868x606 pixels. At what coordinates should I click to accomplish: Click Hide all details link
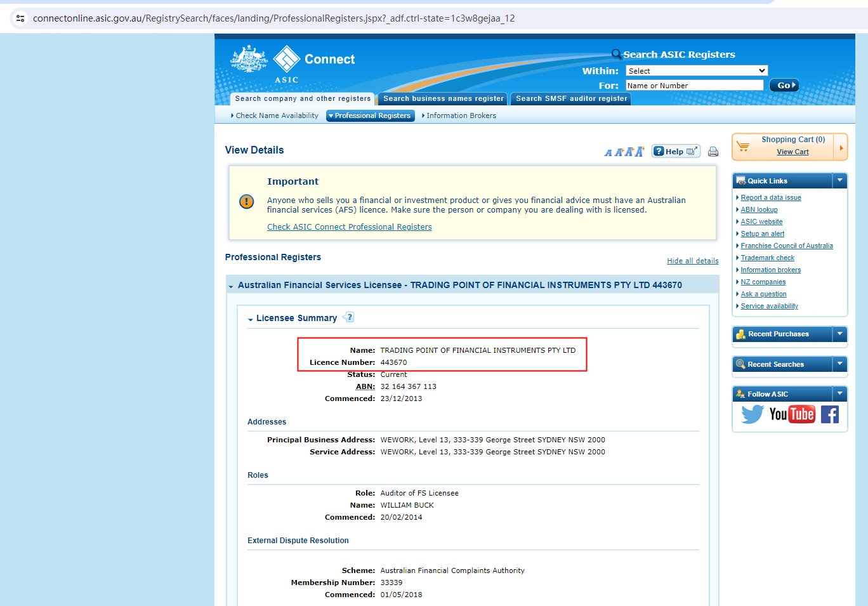click(x=693, y=261)
